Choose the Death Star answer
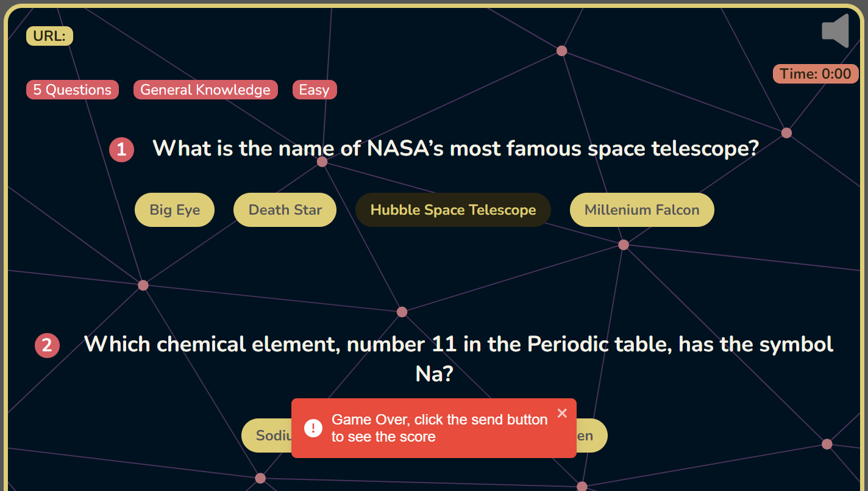 (285, 210)
